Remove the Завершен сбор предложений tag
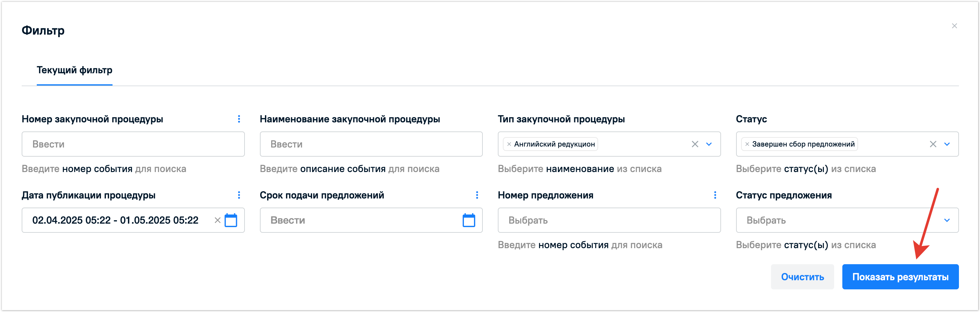Image resolution: width=980 pixels, height=312 pixels. pos(747,144)
